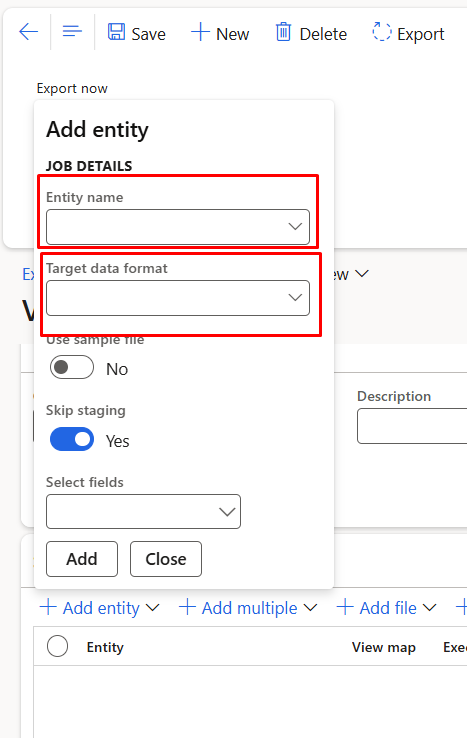467x738 pixels.
Task: Click the Save floppy disk icon
Action: click(x=116, y=32)
